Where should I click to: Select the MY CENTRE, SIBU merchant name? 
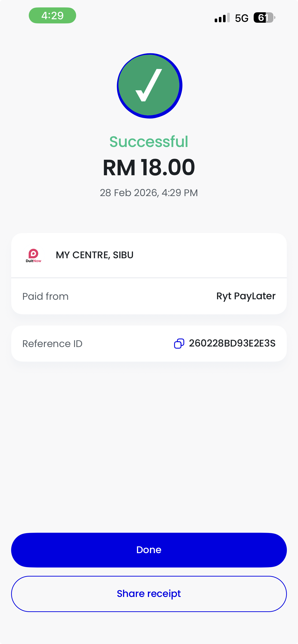click(x=95, y=255)
